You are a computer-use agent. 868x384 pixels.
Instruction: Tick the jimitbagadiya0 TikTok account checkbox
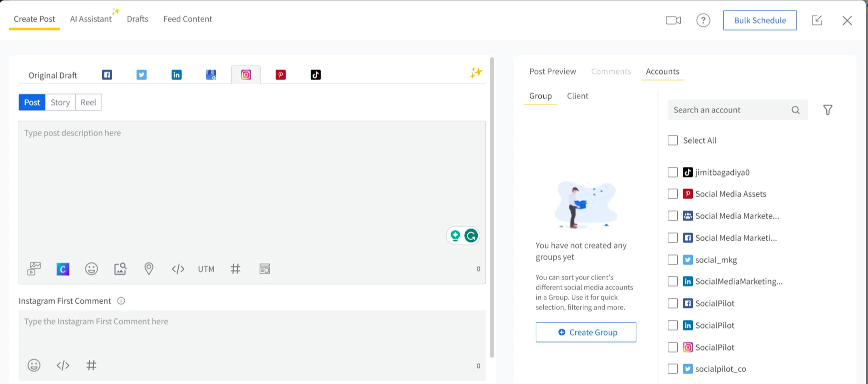point(673,172)
